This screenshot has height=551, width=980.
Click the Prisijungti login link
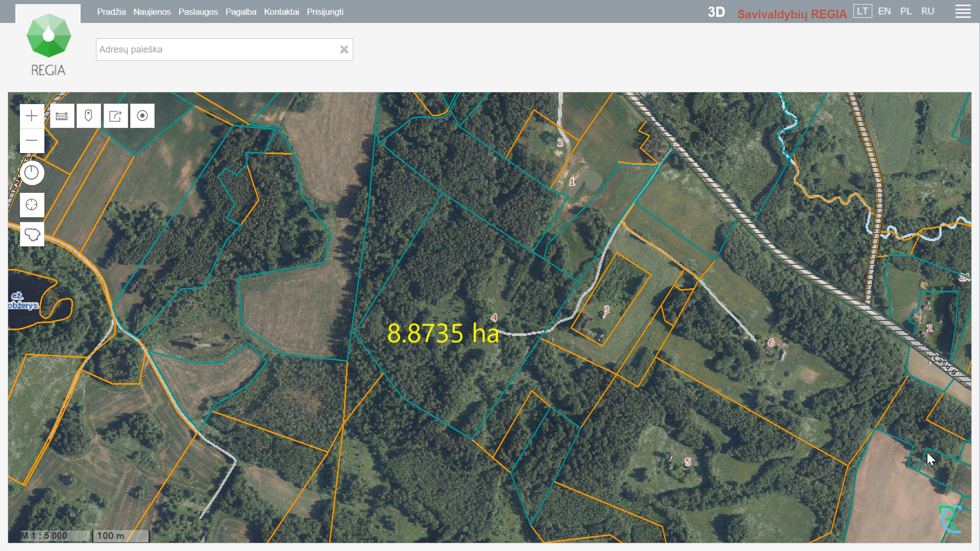[x=325, y=12]
